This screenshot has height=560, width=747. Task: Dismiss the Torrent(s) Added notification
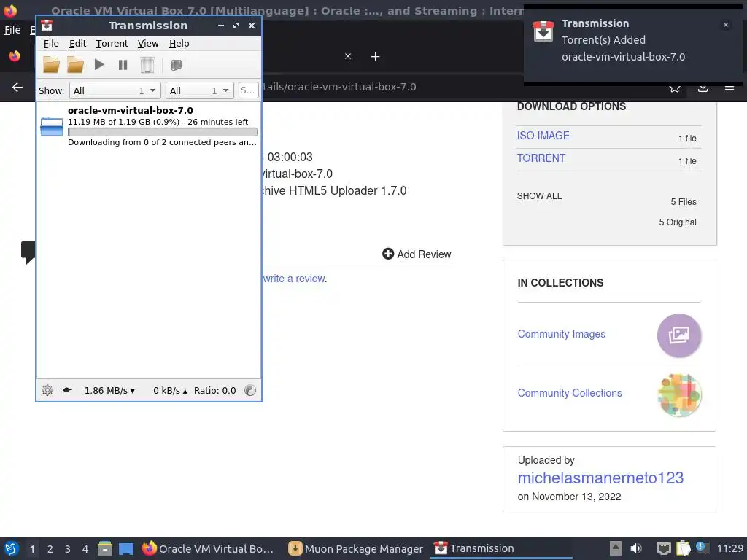tap(726, 25)
